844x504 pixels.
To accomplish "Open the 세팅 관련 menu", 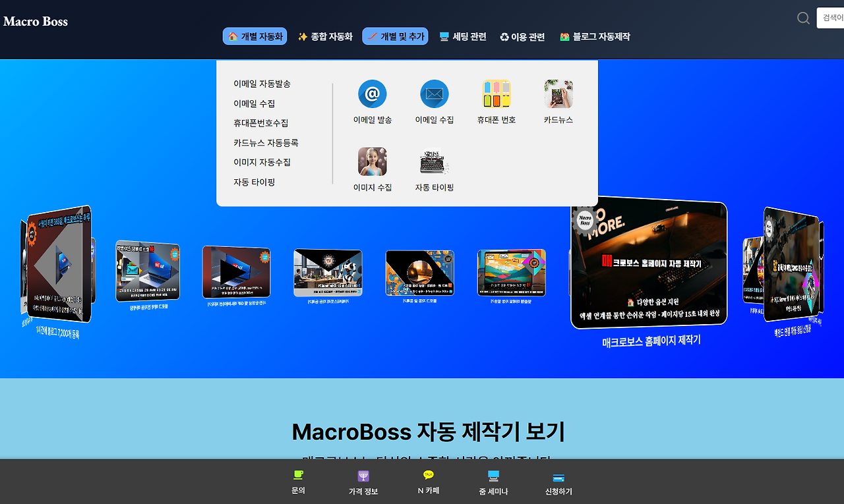I will (x=462, y=36).
